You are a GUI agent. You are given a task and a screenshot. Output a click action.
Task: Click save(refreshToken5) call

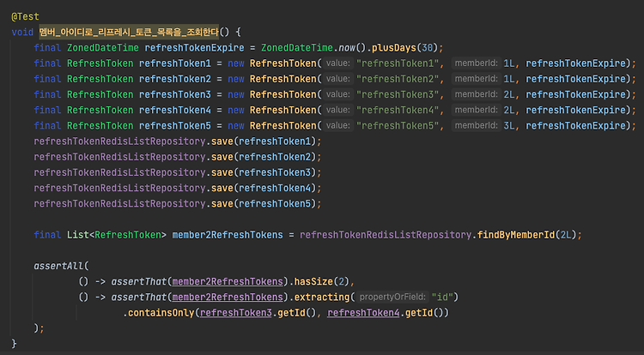264,204
